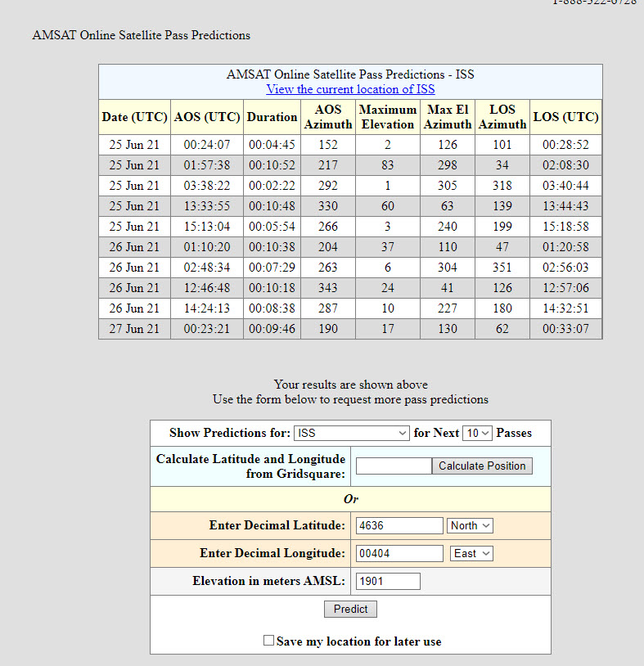Viewport: 644px width, 666px height.
Task: Click LOS time 12:57:06
Action: click(x=565, y=288)
